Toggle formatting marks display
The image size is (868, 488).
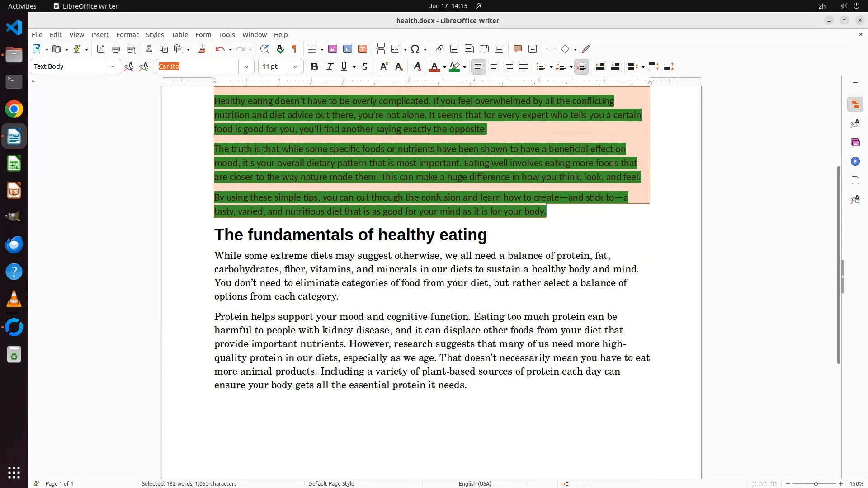295,49
